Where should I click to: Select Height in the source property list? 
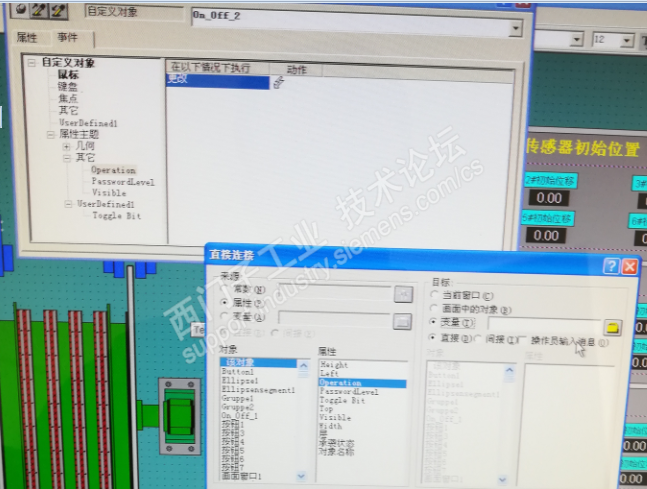click(334, 365)
